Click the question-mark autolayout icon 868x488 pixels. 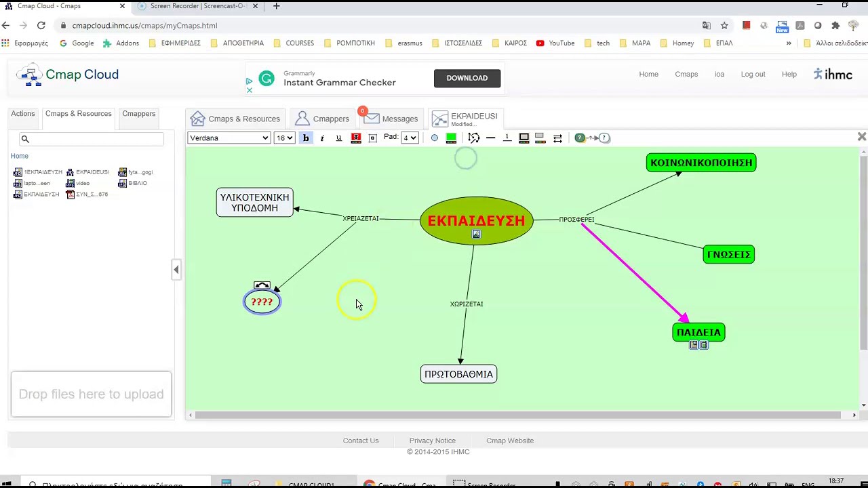point(592,138)
